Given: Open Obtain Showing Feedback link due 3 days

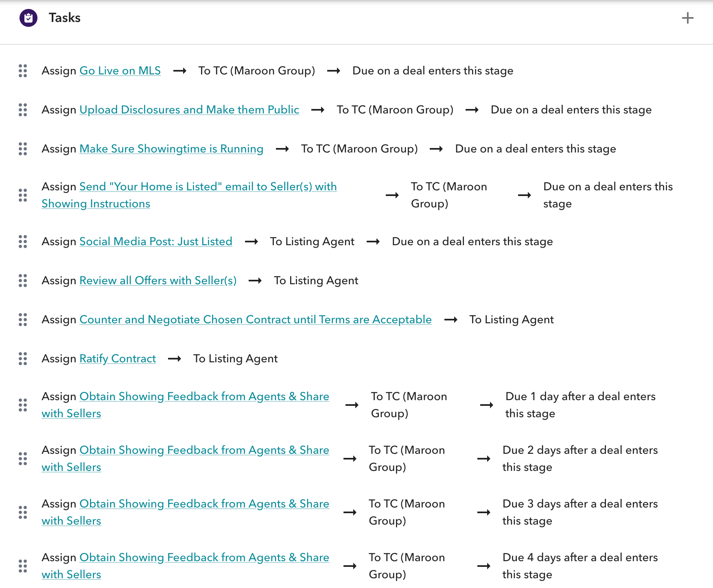Looking at the screenshot, I should [x=185, y=512].
